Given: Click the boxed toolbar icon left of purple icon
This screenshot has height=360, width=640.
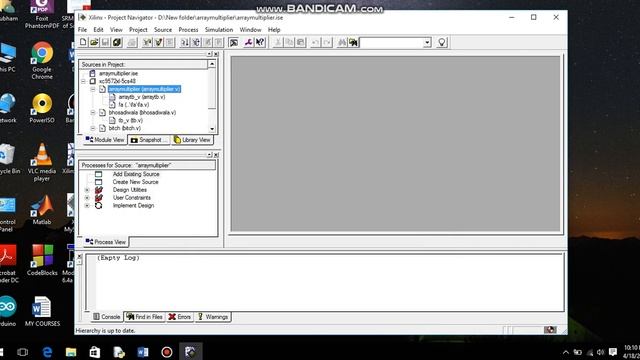Looking at the screenshot, I should point(233,42).
